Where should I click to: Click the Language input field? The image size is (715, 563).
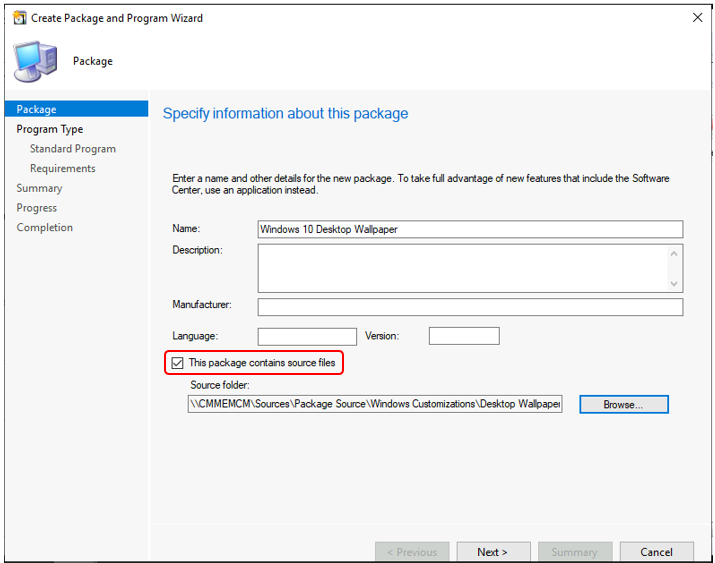307,336
